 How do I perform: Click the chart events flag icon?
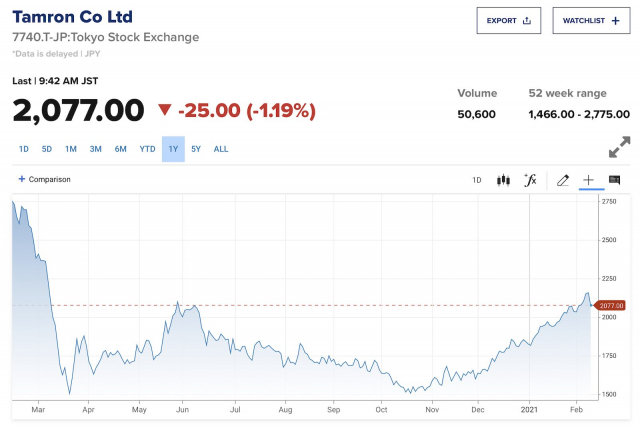pyautogui.click(x=615, y=180)
